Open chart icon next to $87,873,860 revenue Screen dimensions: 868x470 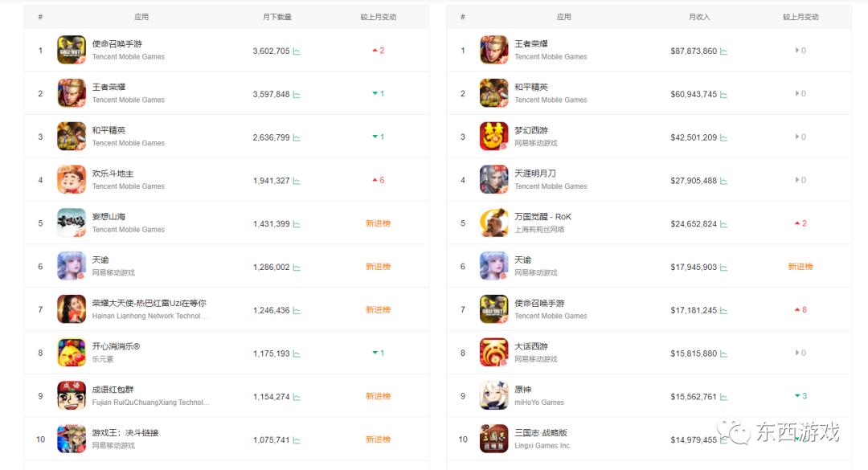coord(723,51)
